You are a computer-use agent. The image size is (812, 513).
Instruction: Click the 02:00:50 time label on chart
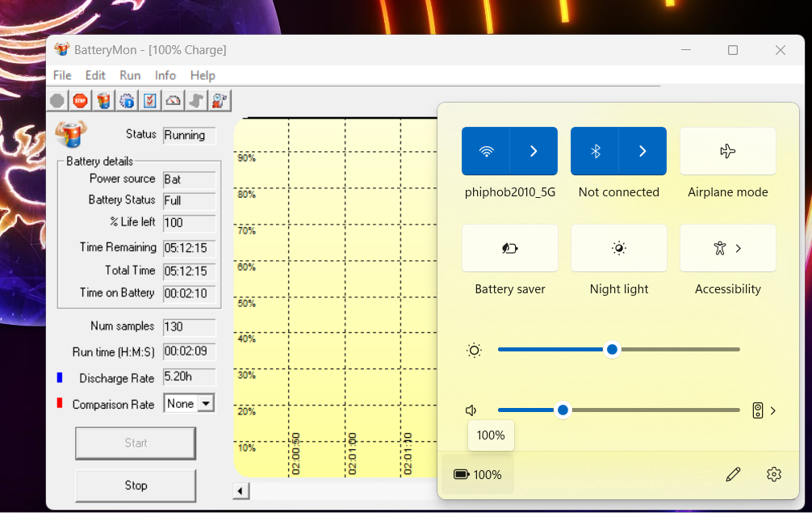pos(295,454)
